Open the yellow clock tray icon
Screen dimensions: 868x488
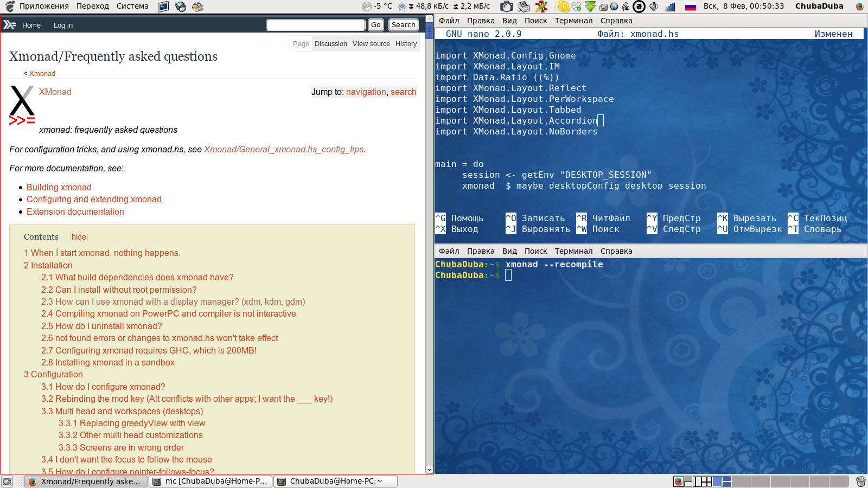point(563,7)
